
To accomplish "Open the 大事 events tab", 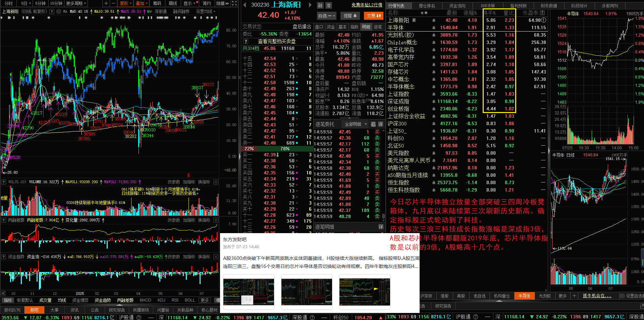I will point(54,310).
